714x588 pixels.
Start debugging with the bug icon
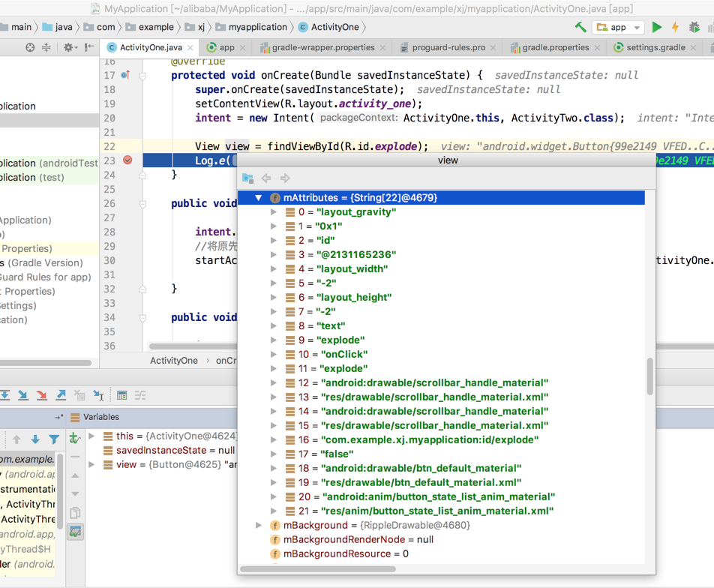click(694, 28)
